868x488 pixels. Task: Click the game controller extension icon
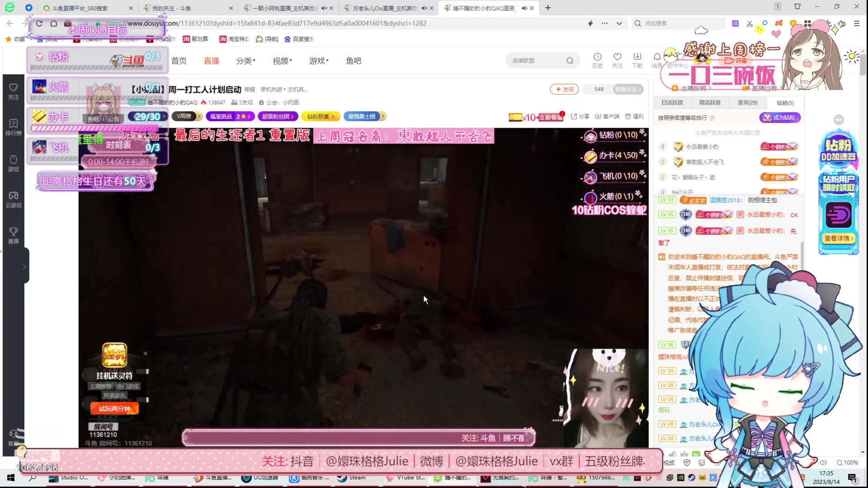coord(778,23)
